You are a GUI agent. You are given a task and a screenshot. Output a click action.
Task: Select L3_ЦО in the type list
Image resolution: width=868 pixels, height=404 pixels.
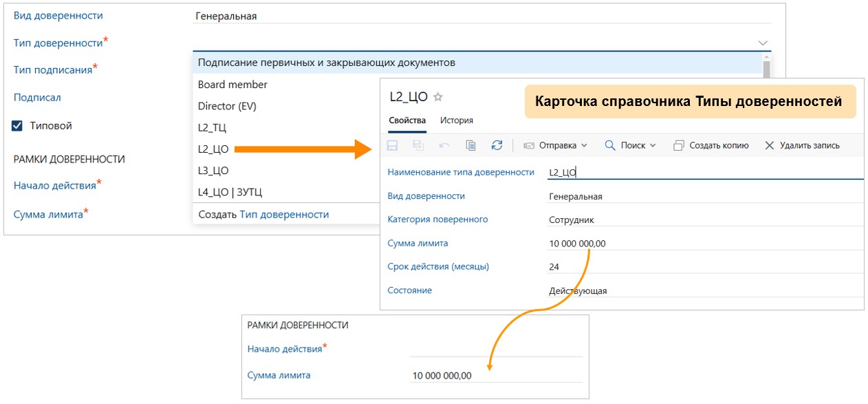click(211, 169)
